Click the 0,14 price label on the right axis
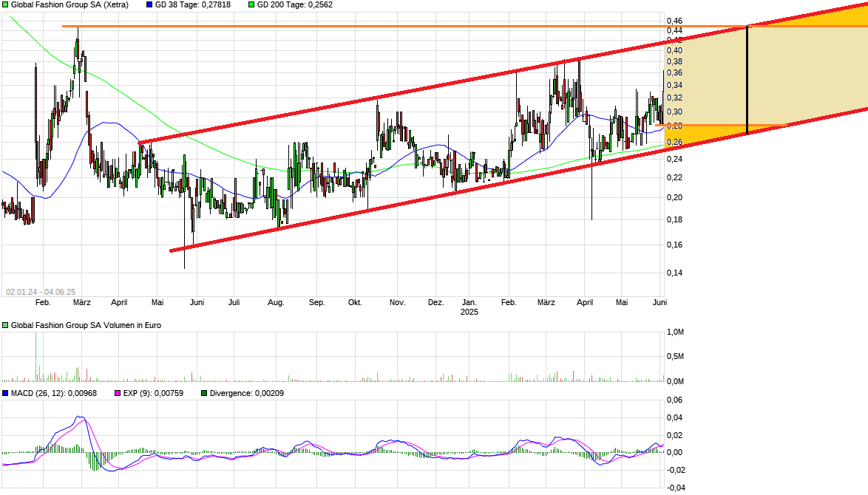This screenshot has height=495, width=868. point(674,273)
